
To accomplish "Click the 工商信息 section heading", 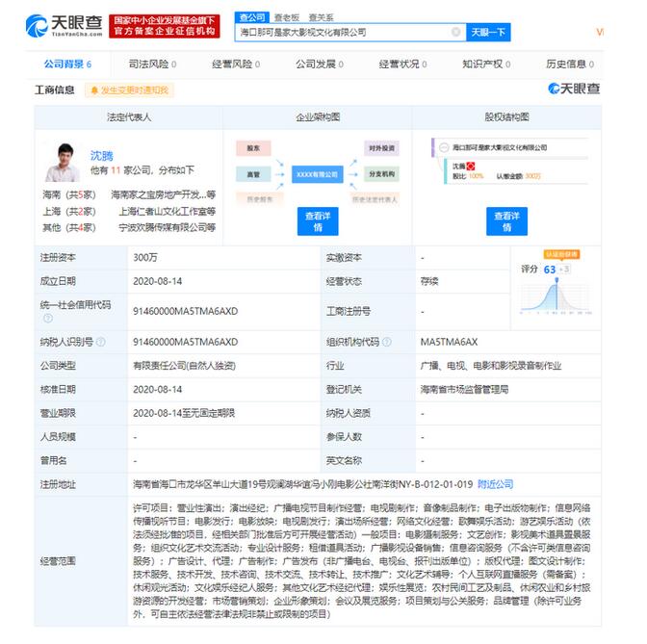I will [x=55, y=90].
